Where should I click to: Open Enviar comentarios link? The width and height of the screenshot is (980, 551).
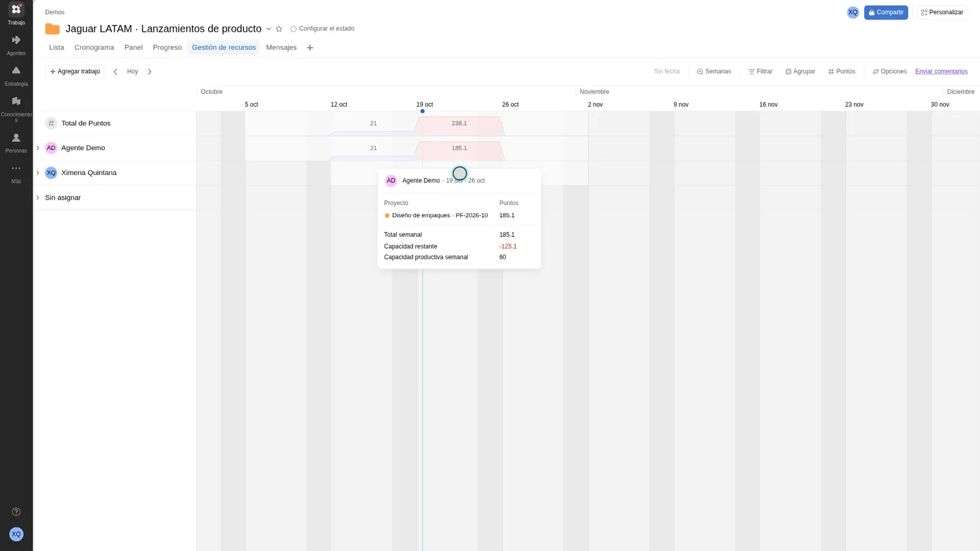point(941,72)
